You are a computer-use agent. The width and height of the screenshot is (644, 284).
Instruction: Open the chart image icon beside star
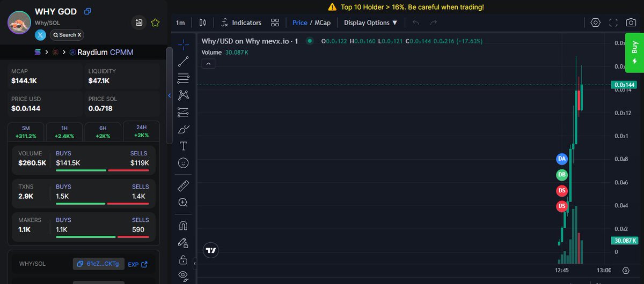(x=139, y=23)
